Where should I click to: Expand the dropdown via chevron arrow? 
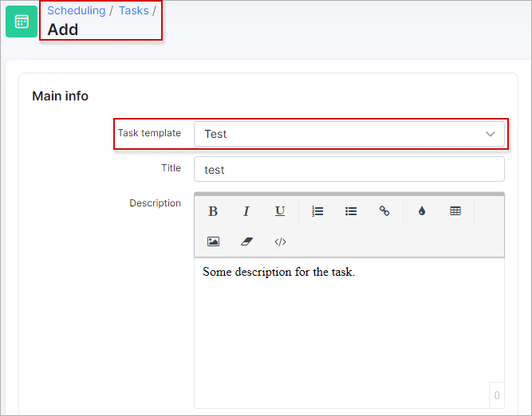coord(490,134)
